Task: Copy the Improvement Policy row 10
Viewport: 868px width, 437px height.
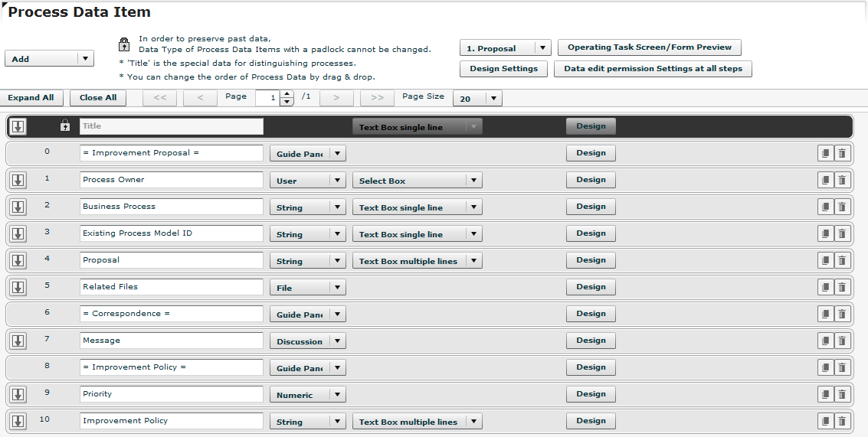Action: pyautogui.click(x=825, y=421)
